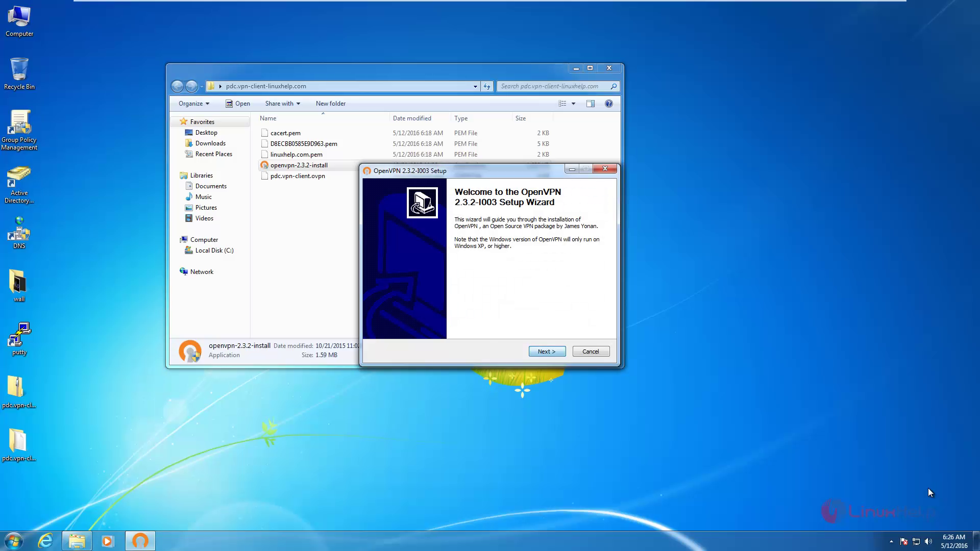
Task: Click the taskbar clock showing 6:26 AM
Action: pos(954,541)
